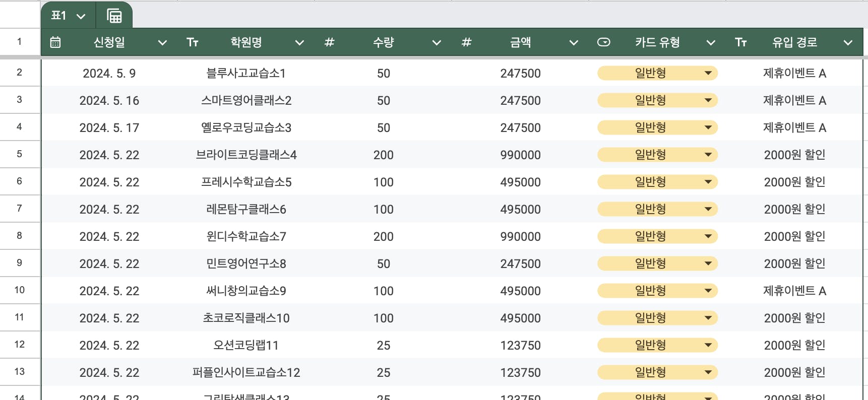Open the 표1 table name dropdown
Image resolution: width=868 pixels, height=400 pixels.
pos(81,16)
